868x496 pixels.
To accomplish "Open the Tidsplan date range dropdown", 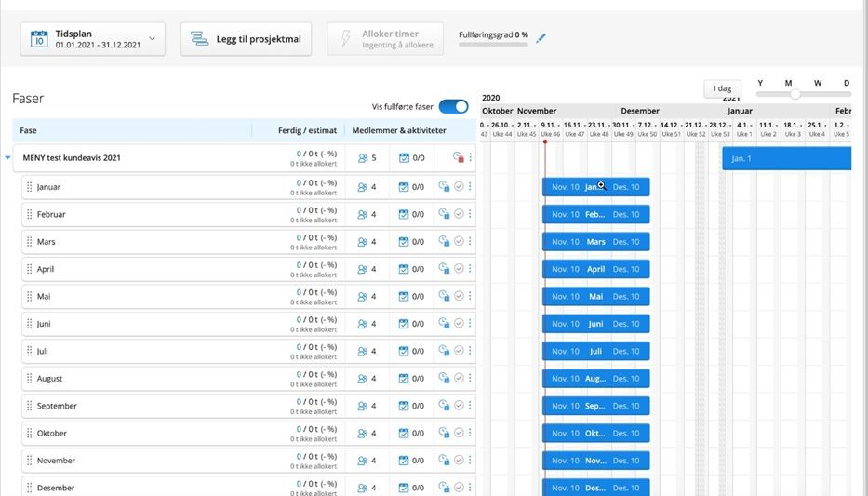I will [92, 39].
